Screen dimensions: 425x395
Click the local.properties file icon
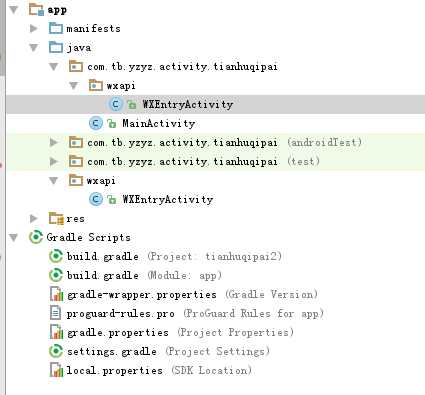point(56,370)
